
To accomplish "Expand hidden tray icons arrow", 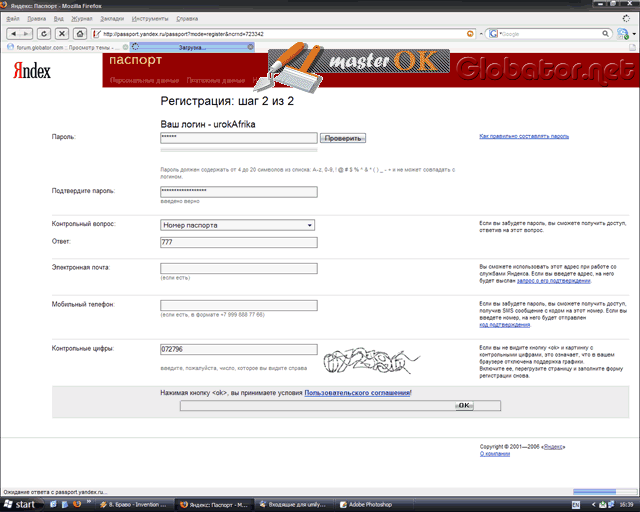I will point(593,505).
